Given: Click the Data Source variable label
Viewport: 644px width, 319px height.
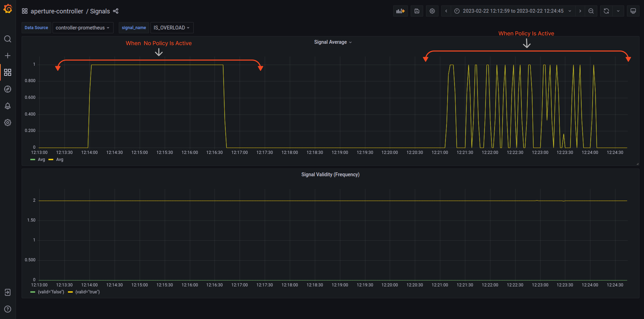Looking at the screenshot, I should click(x=36, y=28).
